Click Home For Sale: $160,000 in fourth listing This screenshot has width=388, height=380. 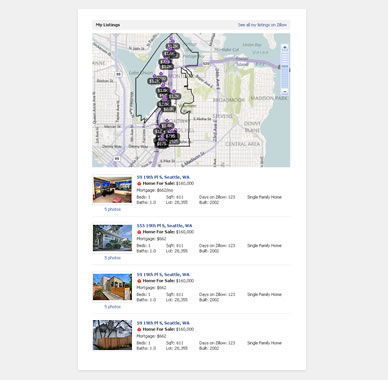168,329
